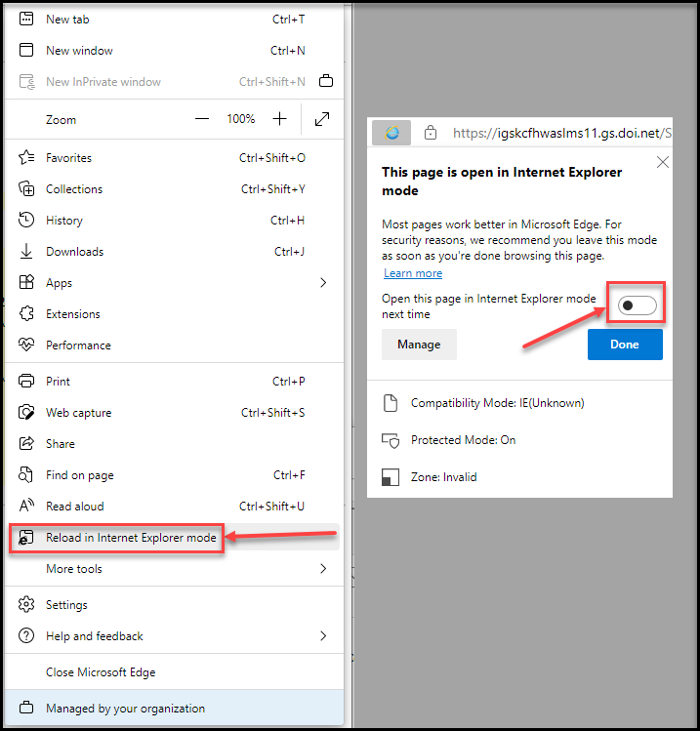700x731 pixels.
Task: Click the Protected Mode: On text
Action: pos(463,440)
